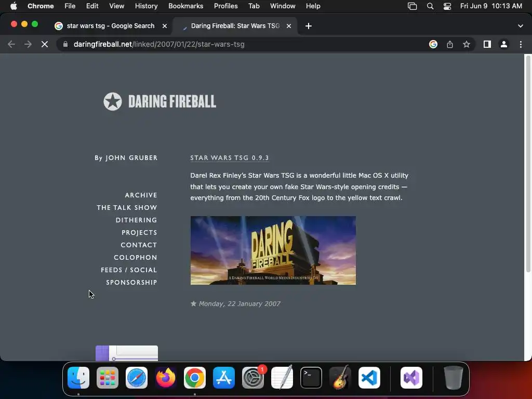
Task: Open App Store from the Dock
Action: (x=224, y=378)
